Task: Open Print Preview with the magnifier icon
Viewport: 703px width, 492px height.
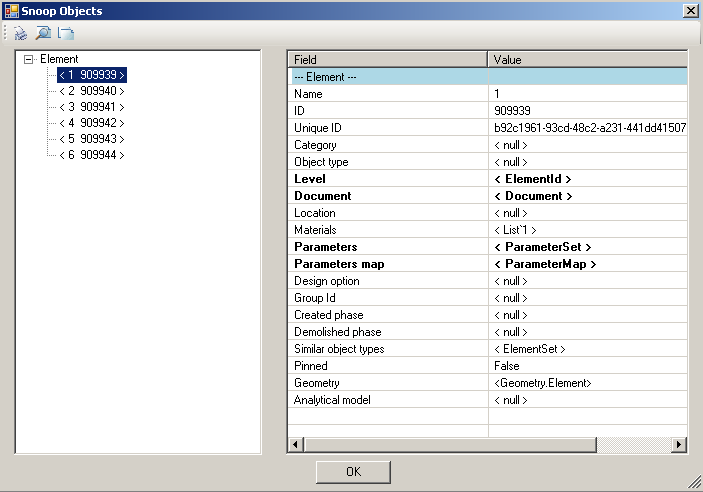Action: (x=43, y=33)
